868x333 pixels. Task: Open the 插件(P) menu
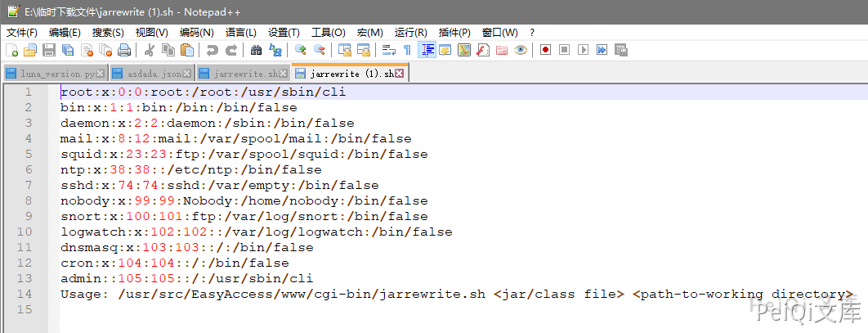454,33
